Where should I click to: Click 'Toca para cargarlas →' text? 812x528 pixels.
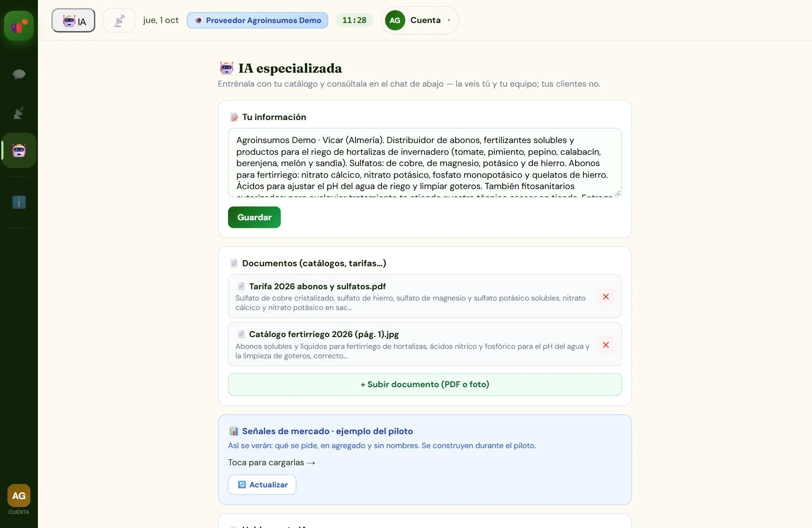point(272,463)
